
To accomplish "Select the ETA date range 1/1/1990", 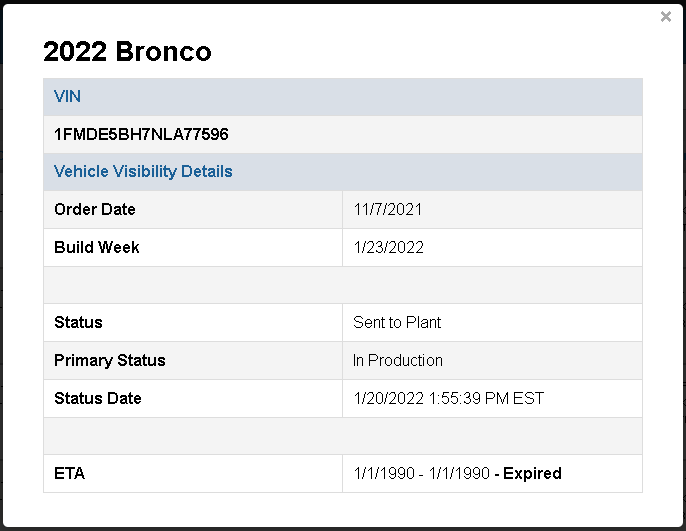I will pos(421,474).
